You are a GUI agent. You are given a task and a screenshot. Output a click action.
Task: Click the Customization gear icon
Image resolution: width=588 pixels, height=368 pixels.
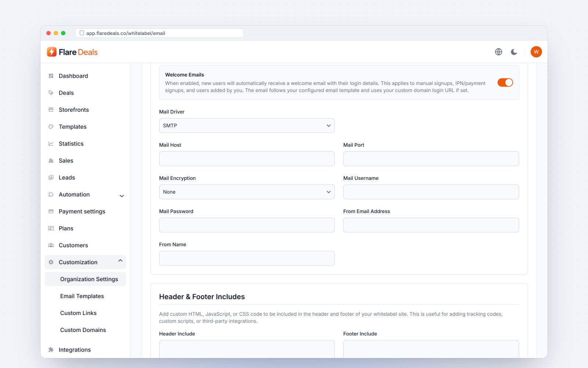51,262
